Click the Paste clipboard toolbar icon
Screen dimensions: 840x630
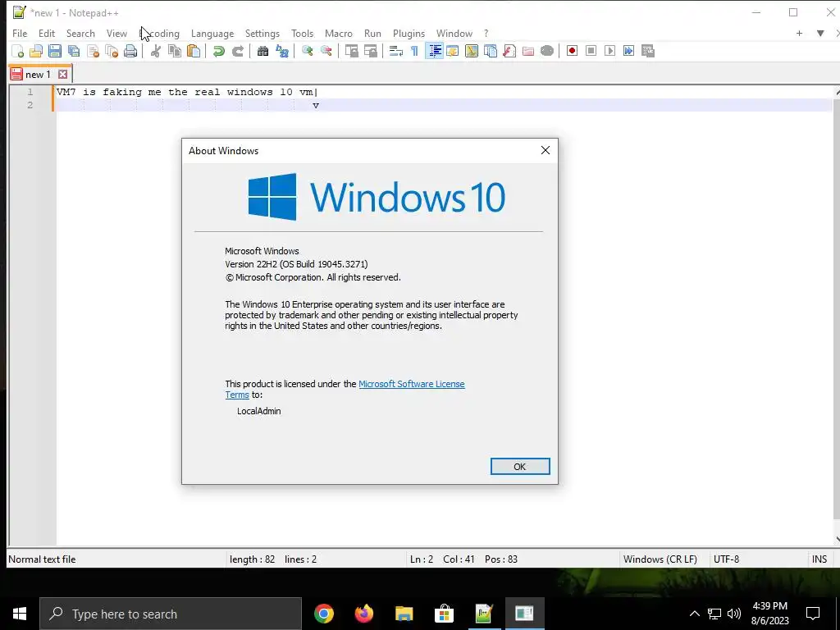(x=194, y=51)
